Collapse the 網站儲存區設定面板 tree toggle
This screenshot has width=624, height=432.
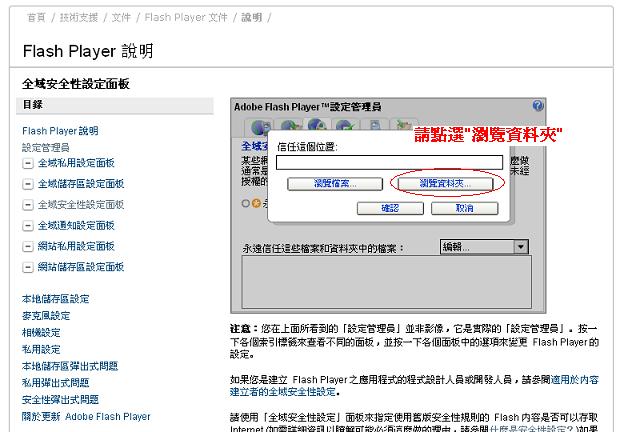(27, 267)
